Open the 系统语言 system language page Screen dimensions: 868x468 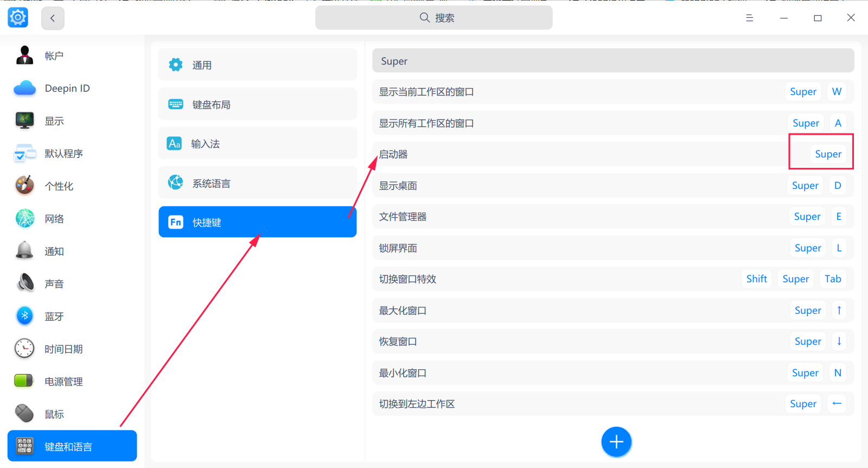tap(258, 184)
